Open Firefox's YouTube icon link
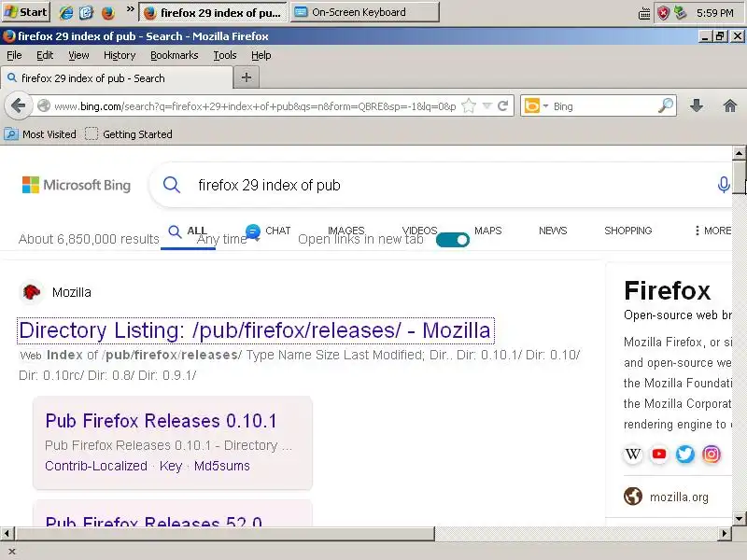 click(659, 455)
